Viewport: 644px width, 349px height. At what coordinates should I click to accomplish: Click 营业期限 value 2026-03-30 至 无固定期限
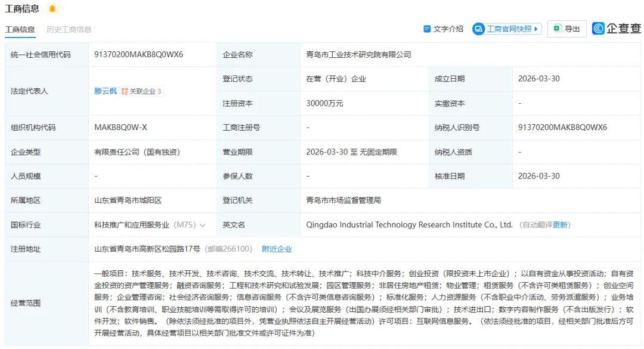click(351, 152)
